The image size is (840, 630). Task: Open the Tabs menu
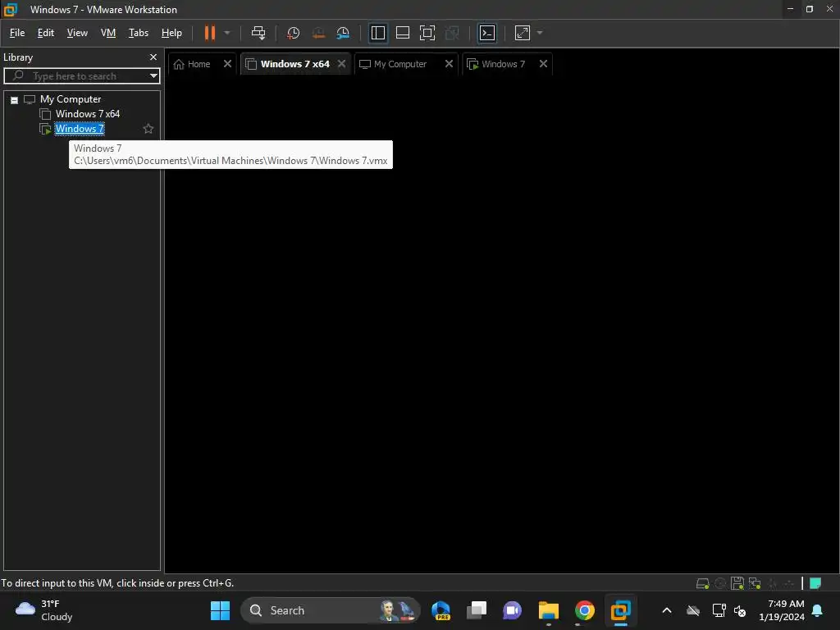point(138,33)
